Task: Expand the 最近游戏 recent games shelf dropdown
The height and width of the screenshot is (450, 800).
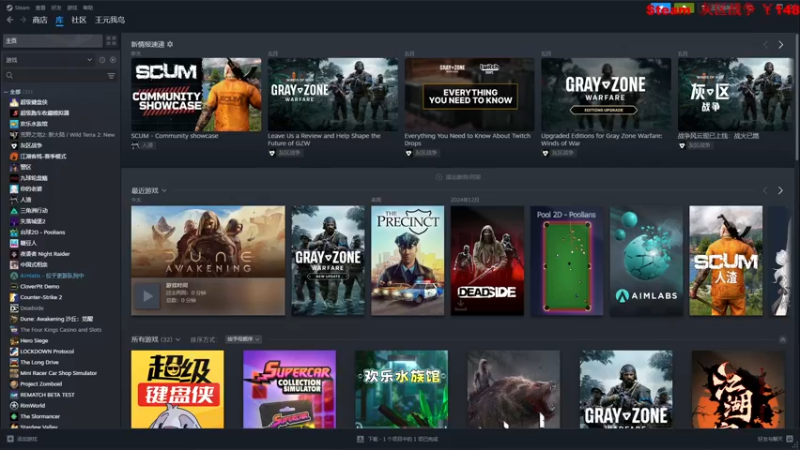Action: pos(164,190)
